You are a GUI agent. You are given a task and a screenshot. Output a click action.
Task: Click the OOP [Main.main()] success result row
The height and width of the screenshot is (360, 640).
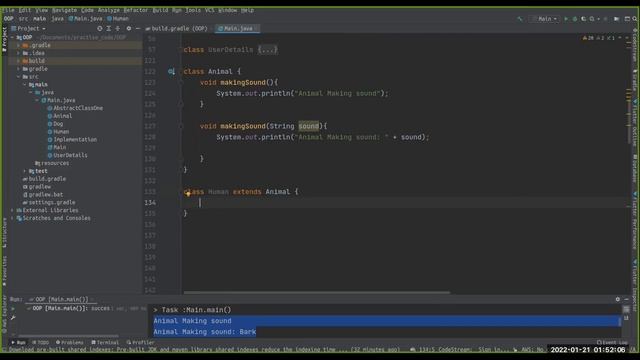point(86,309)
